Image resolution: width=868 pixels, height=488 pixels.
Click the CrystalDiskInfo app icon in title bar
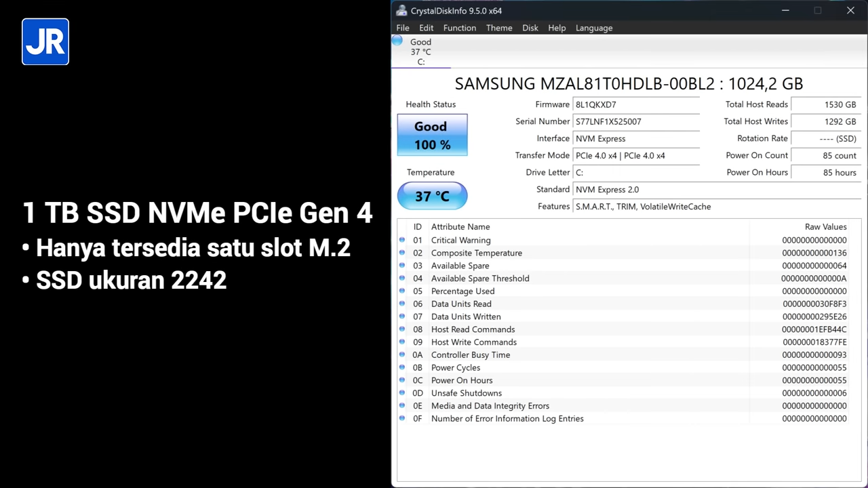tap(402, 11)
